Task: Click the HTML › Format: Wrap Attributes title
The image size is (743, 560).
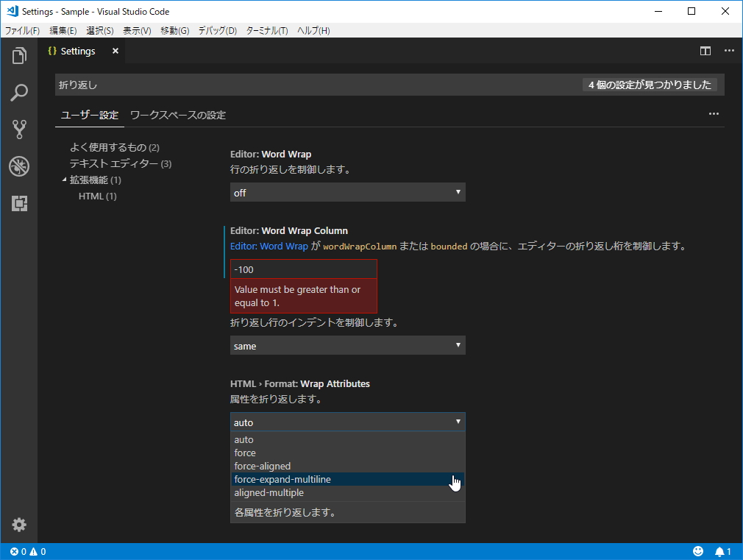Action: pyautogui.click(x=300, y=383)
